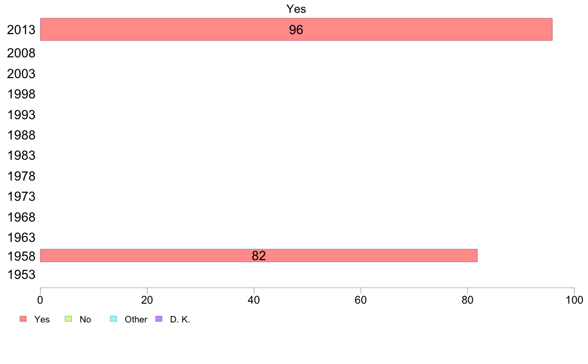This screenshot has height=364, width=588.
Task: Click the 100 axis tick label
Action: [574, 300]
